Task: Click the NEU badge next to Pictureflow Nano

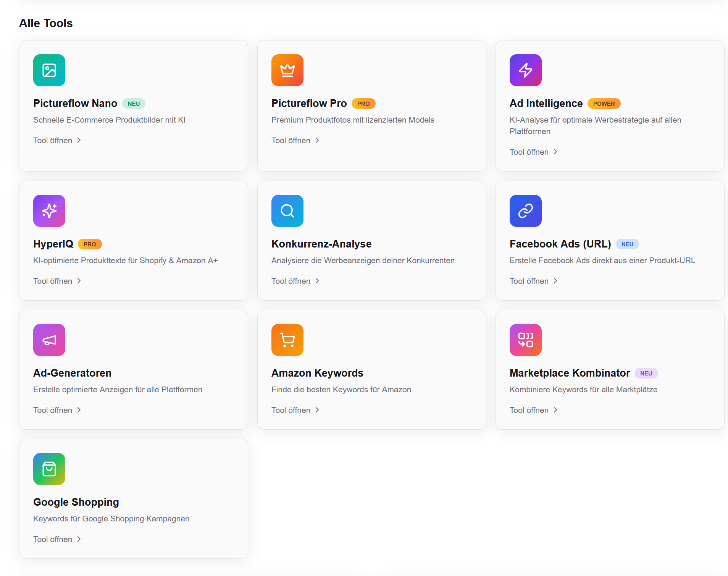Action: (x=134, y=104)
